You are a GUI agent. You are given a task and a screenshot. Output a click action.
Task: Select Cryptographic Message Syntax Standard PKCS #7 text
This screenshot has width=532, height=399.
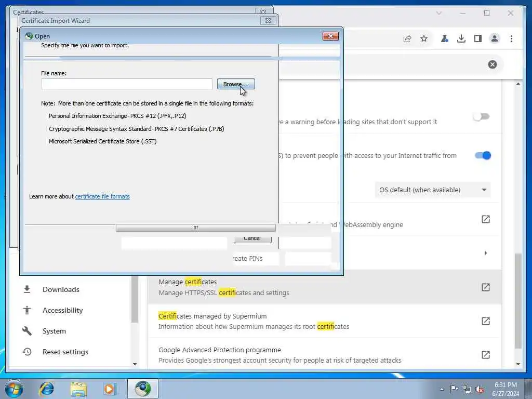pyautogui.click(x=137, y=129)
